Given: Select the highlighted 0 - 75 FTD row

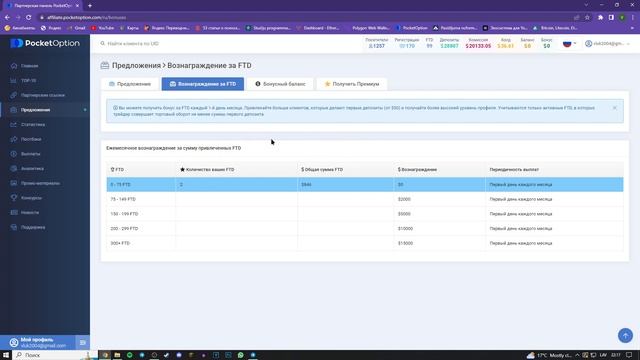Looking at the screenshot, I should tap(365, 184).
